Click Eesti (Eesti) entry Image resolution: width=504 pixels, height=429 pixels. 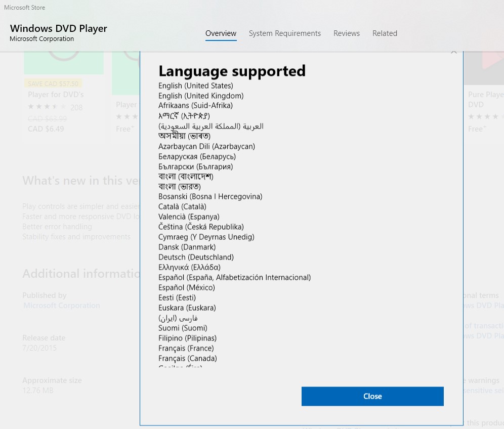click(x=177, y=297)
